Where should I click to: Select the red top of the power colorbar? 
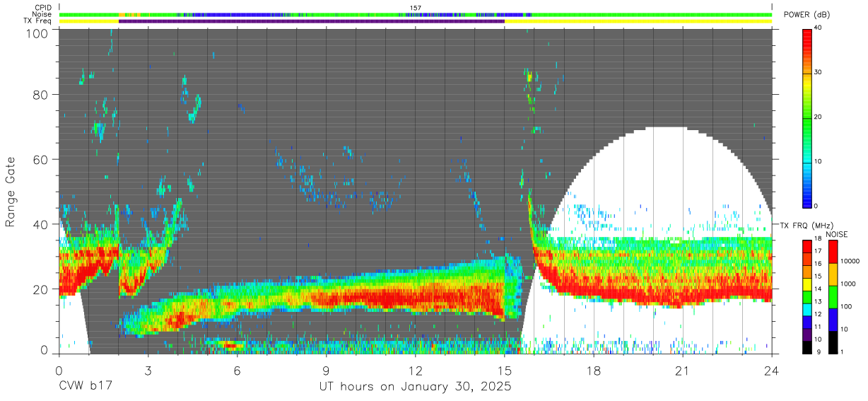click(x=807, y=37)
